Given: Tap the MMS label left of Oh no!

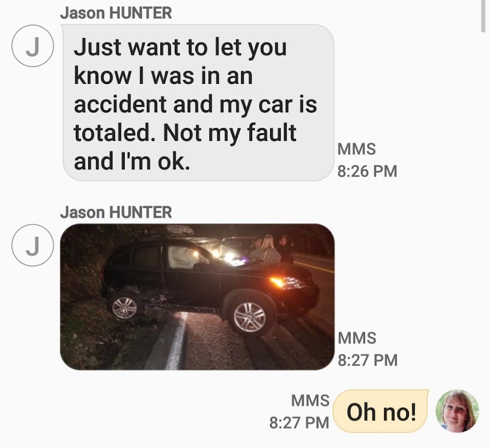Looking at the screenshot, I should point(310,401).
